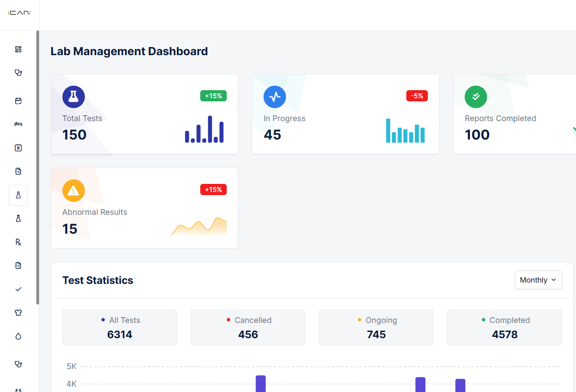The image size is (576, 392).
Task: Click the calendar check icon in sidebar
Action: [x=18, y=101]
